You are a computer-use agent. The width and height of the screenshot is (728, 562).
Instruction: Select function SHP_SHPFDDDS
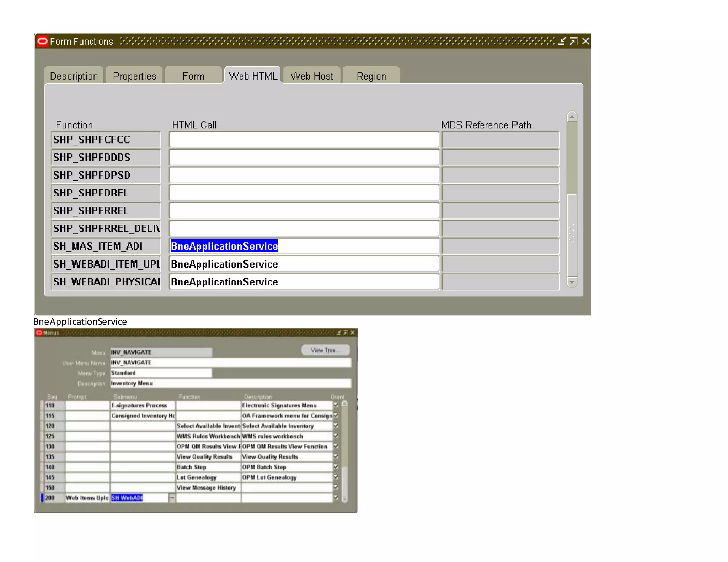[106, 157]
